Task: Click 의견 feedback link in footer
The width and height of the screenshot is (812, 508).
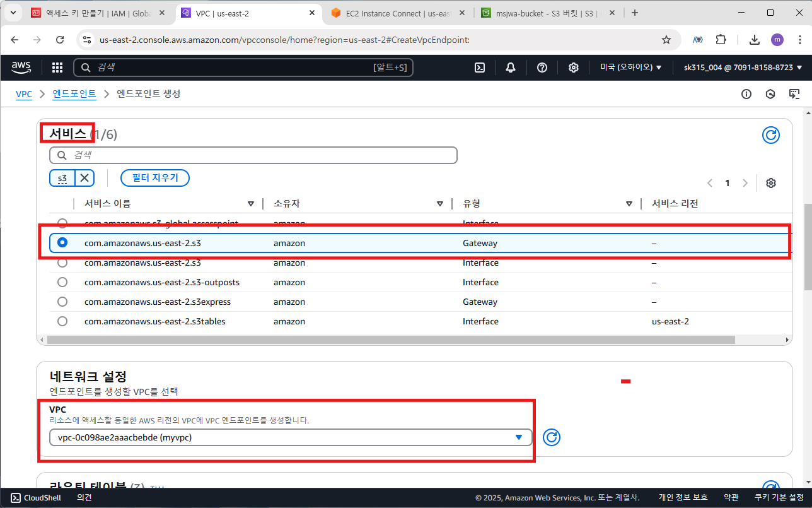Action: [84, 497]
